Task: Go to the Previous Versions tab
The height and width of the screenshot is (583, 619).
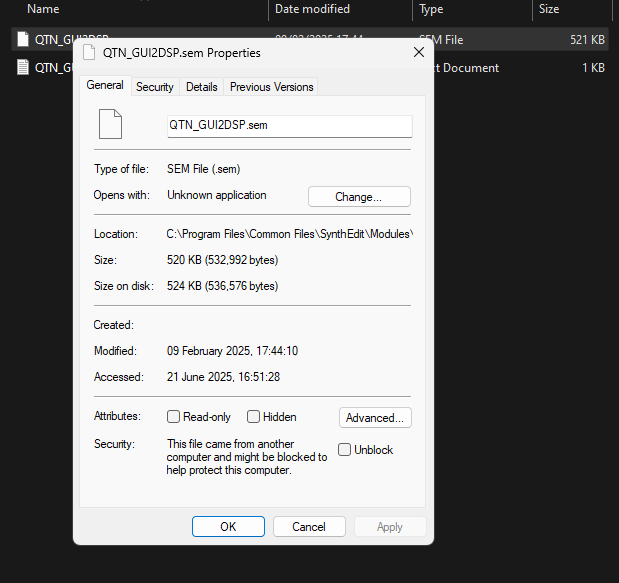Action: point(271,87)
